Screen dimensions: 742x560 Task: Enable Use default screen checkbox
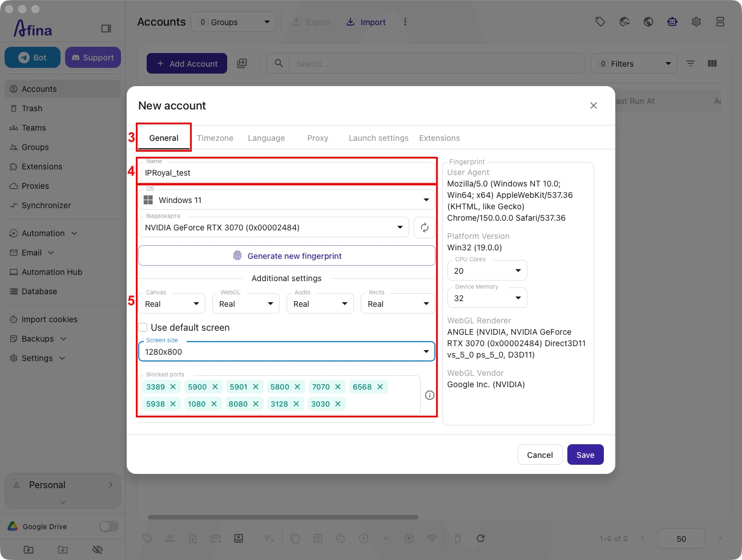(143, 327)
